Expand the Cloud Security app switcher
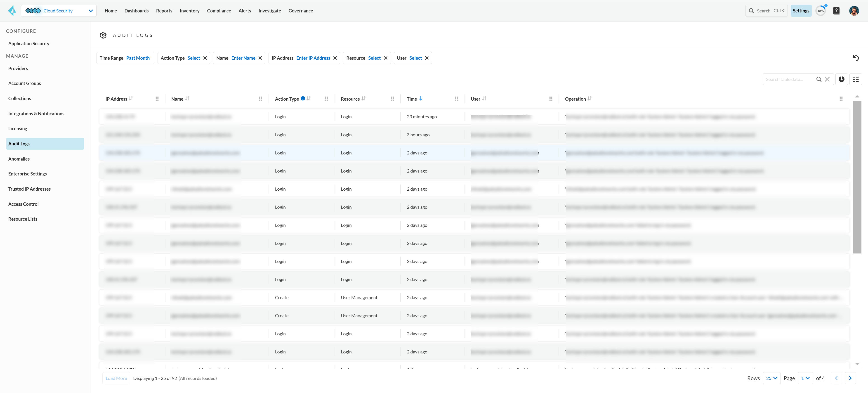 59,11
